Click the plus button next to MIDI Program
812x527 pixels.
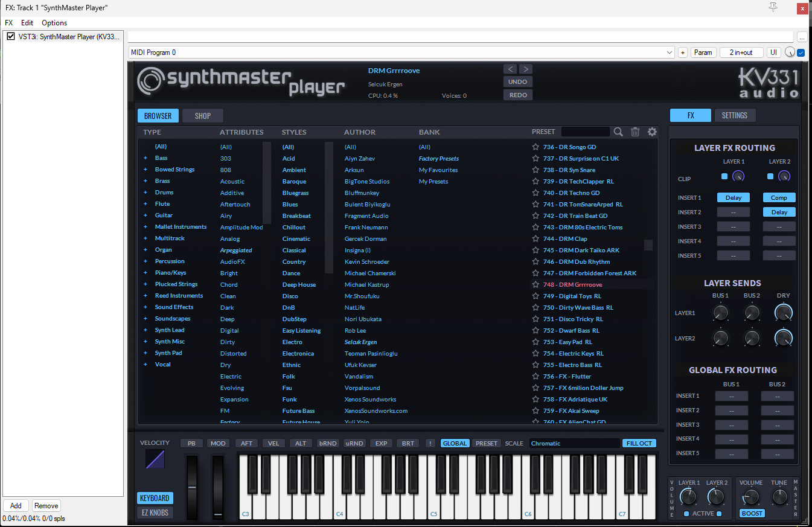(x=683, y=53)
